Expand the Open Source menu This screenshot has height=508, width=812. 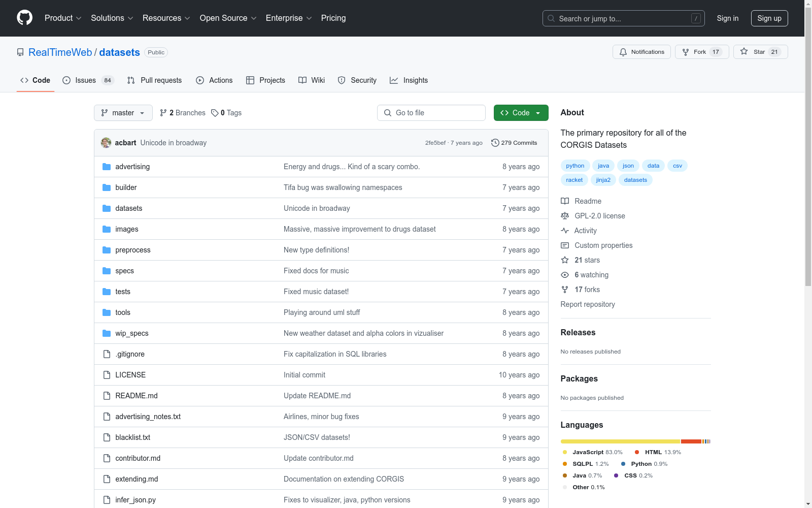coord(228,18)
